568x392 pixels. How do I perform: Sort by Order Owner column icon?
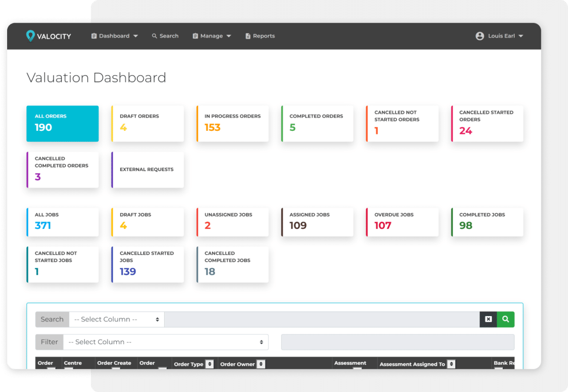pos(261,364)
